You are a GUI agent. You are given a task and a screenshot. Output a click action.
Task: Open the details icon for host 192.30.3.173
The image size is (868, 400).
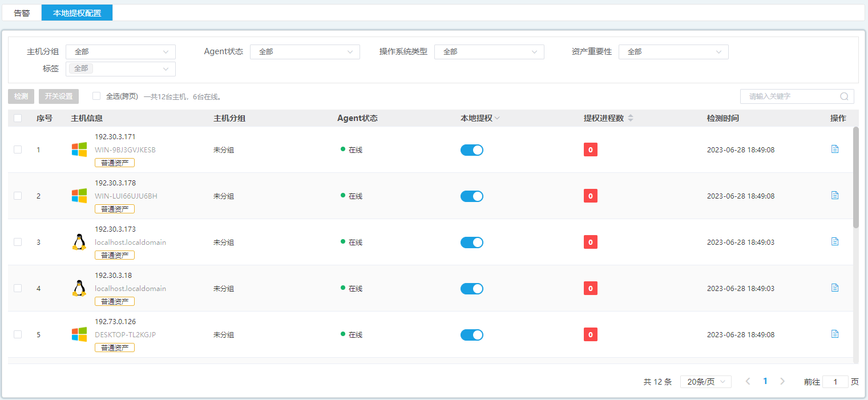(835, 241)
